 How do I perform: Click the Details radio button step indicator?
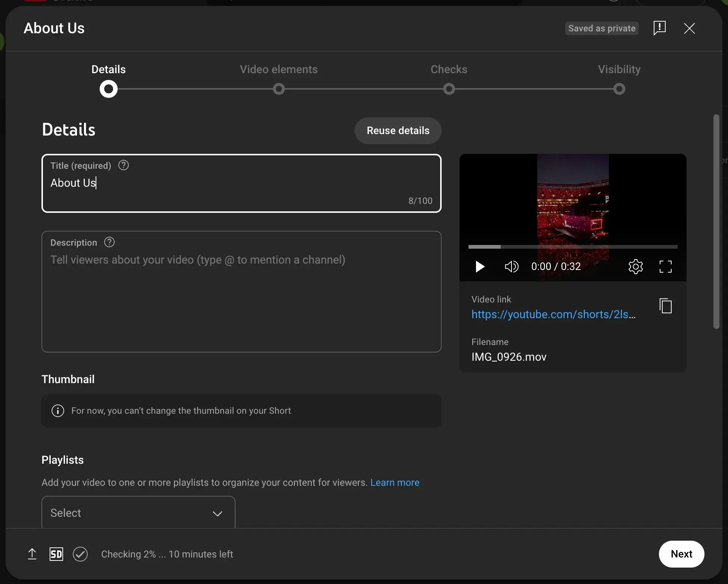[x=108, y=88]
